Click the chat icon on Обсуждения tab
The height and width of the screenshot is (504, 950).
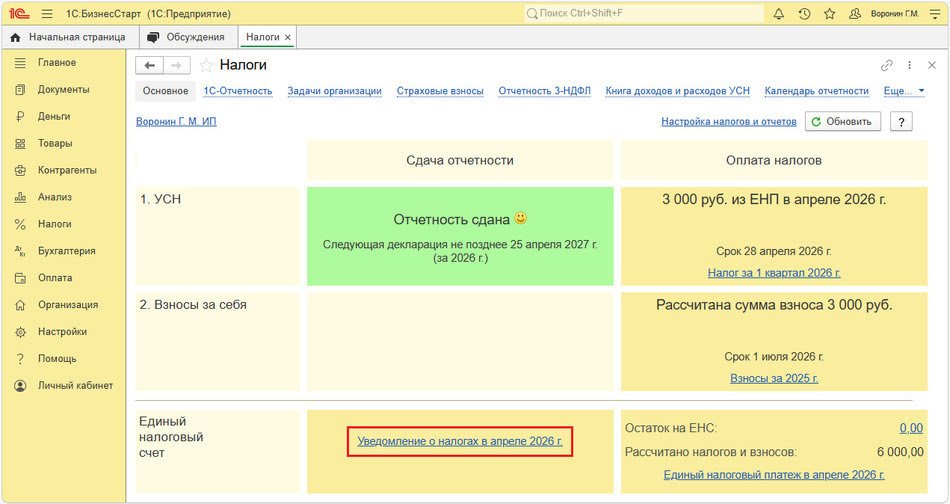[x=153, y=38]
